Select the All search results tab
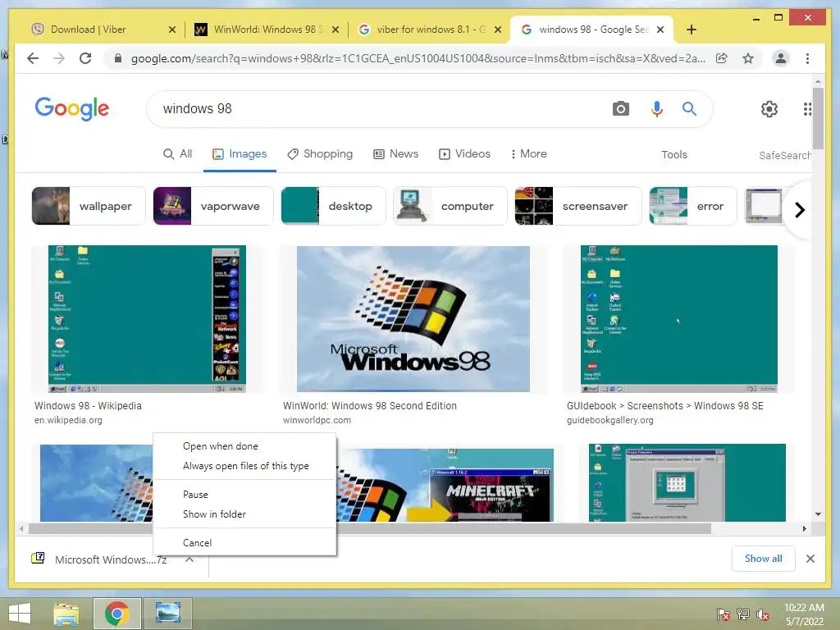Screen dimensions: 840x630 pos(177,153)
